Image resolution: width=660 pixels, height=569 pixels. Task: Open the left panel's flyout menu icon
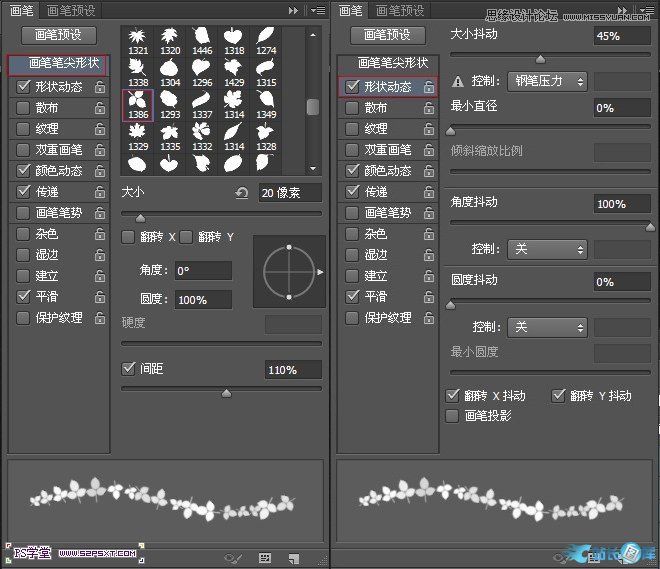point(318,10)
